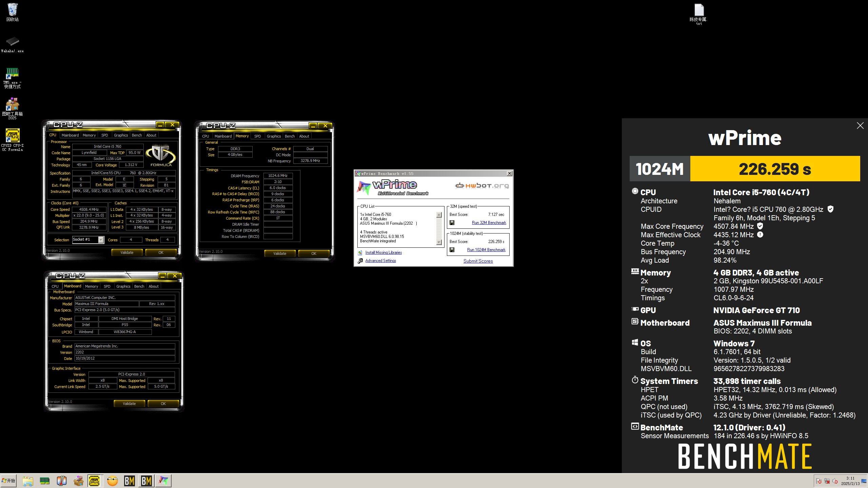Click OK in Intel Core i5 760 CPU-Z window
This screenshot has height=488, width=868.
tap(161, 252)
